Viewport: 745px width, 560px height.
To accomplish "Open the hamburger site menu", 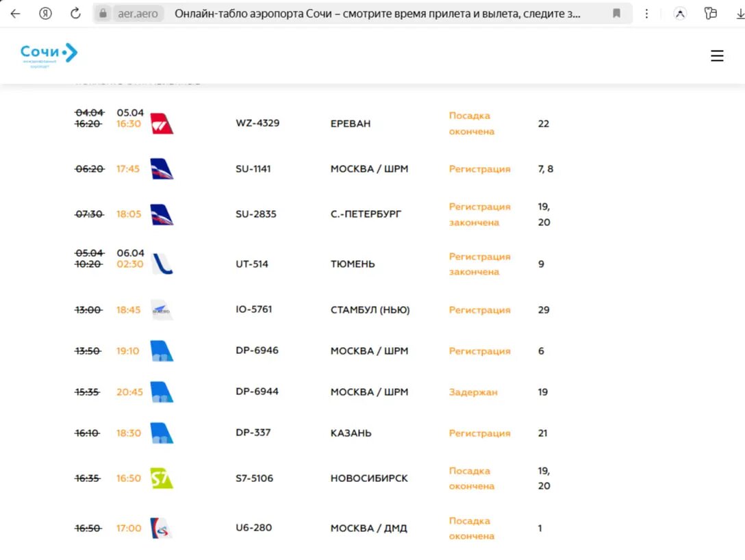I will pos(717,55).
